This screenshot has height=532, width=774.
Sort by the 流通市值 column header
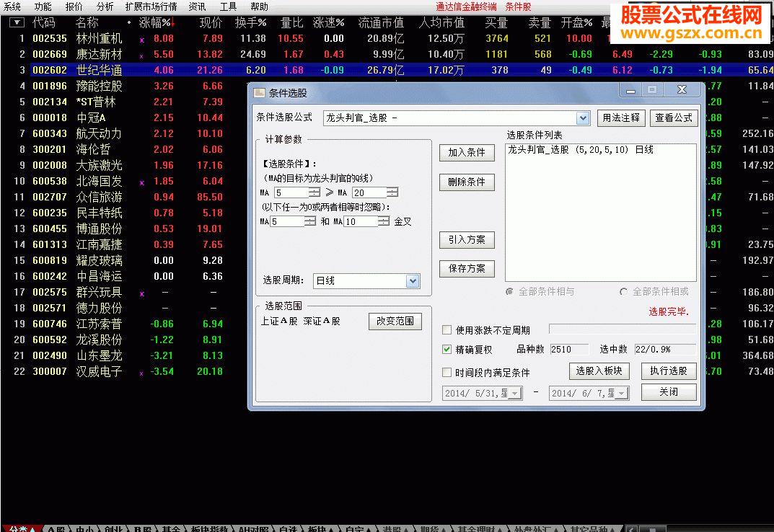tap(381, 22)
